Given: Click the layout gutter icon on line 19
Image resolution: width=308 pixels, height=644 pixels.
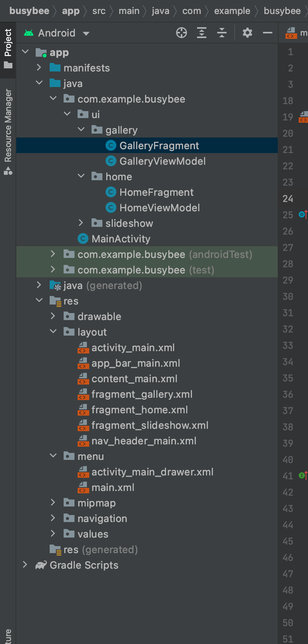Looking at the screenshot, I should [x=303, y=117].
